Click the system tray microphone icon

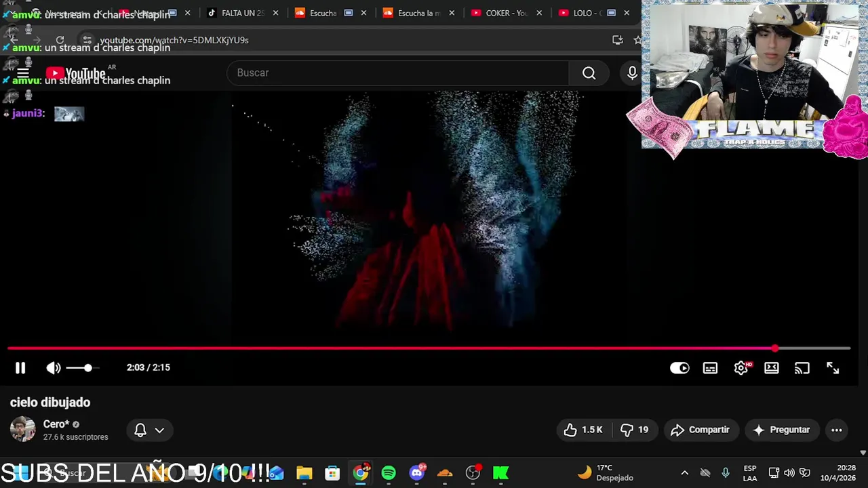726,473
